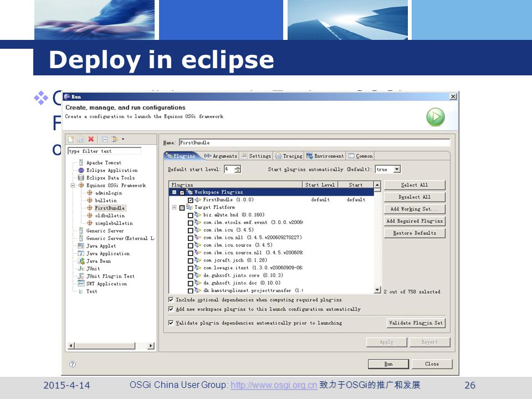Check the com.jcraft.jsch plug-in
This screenshot has height=399, width=532.
[190, 260]
